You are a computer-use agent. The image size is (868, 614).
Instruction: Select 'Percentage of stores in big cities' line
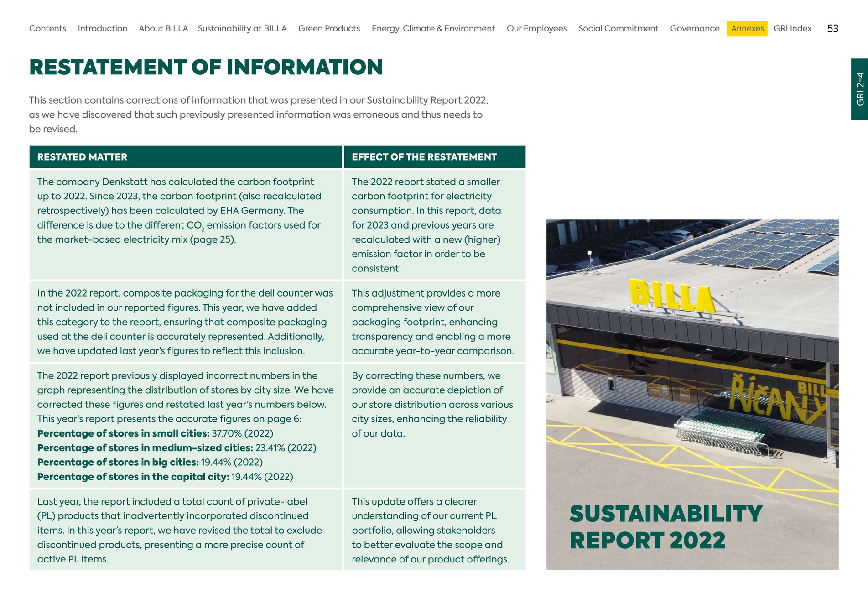(x=150, y=462)
